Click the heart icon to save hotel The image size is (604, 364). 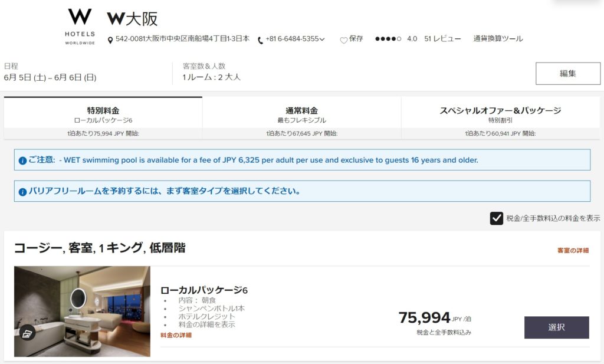343,40
